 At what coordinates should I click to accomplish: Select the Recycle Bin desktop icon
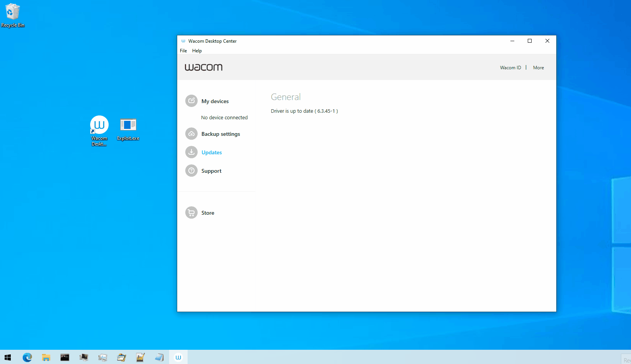tap(13, 15)
